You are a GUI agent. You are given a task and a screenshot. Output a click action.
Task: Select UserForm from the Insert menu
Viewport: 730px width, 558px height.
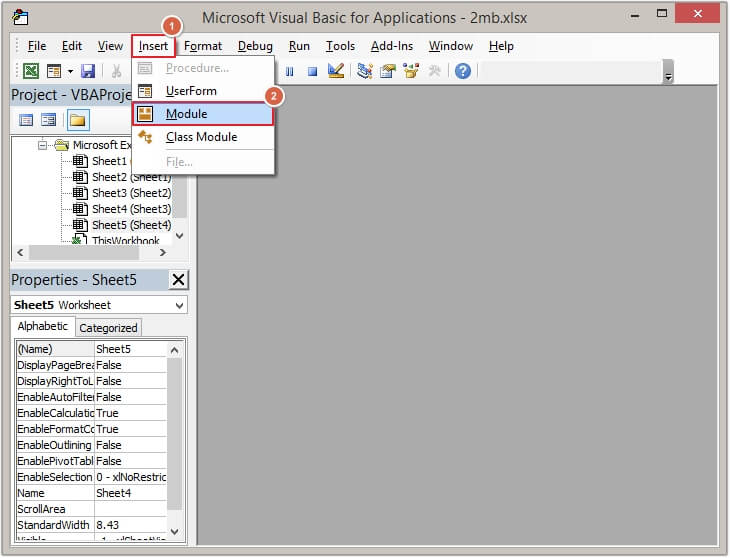pos(190,91)
